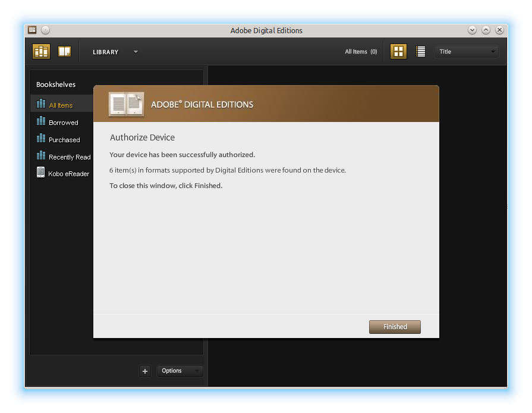Click the Borrowed bookshelf icon

coord(41,121)
